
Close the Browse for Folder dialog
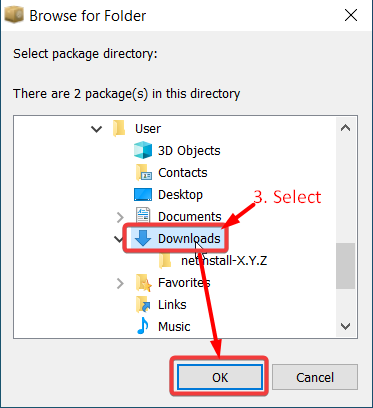click(x=351, y=15)
